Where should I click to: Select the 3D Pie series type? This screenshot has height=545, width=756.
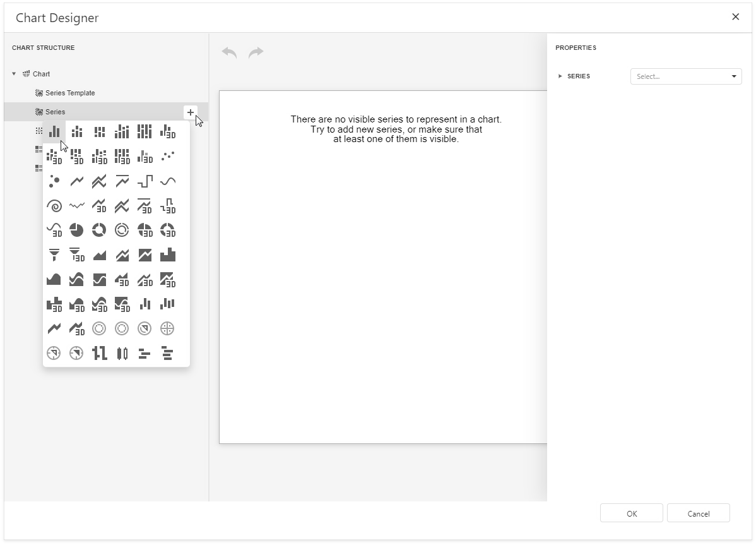coord(145,230)
